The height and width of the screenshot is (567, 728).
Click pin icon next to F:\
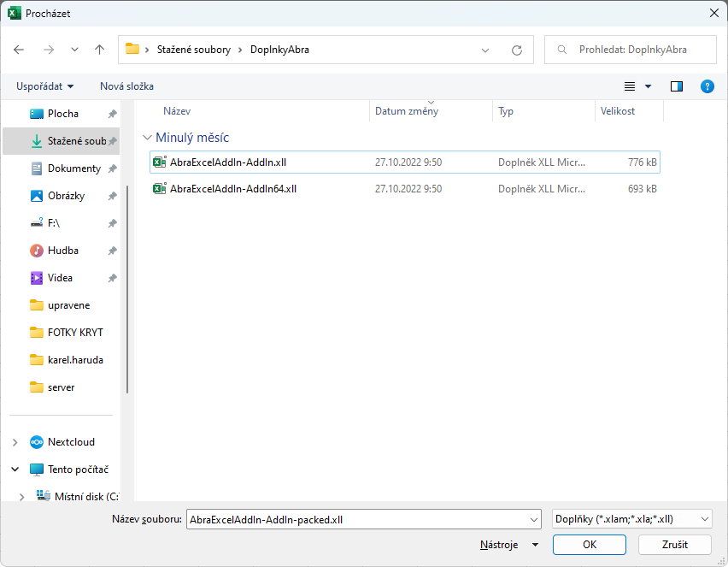click(x=112, y=223)
